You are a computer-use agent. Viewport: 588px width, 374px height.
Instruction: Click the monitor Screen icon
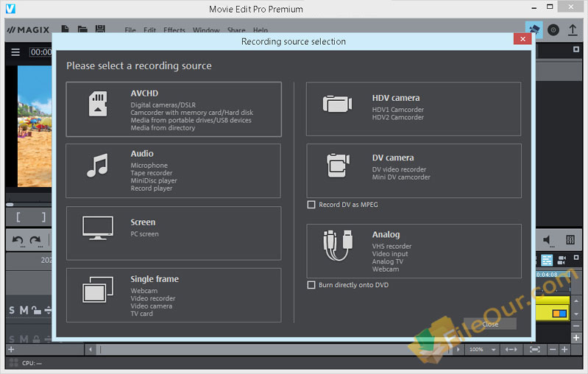(97, 228)
